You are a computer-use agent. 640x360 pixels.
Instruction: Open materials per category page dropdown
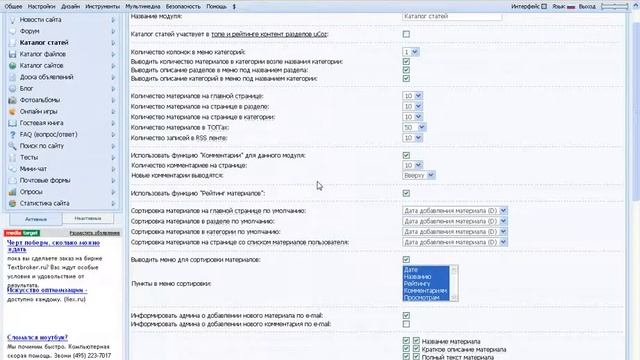[413, 117]
